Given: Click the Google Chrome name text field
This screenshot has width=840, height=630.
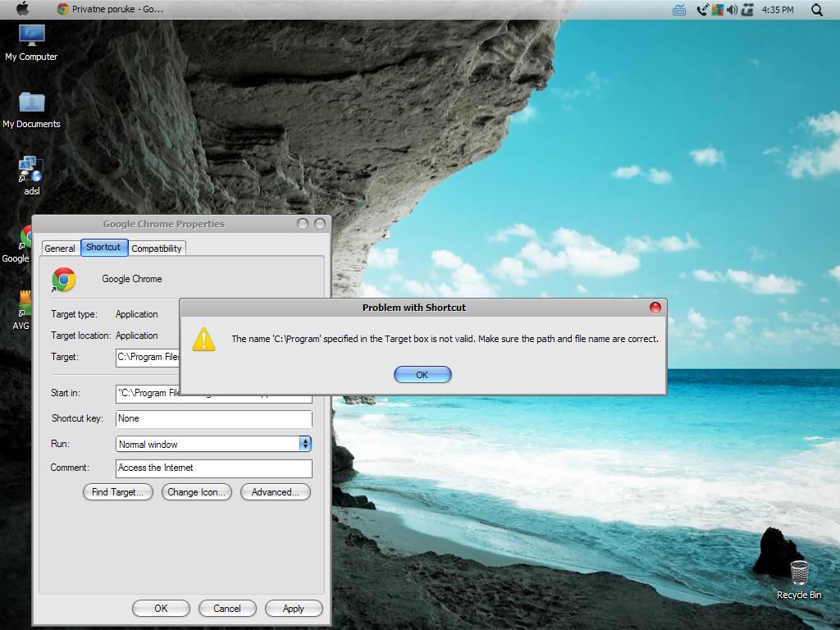Looking at the screenshot, I should point(132,279).
